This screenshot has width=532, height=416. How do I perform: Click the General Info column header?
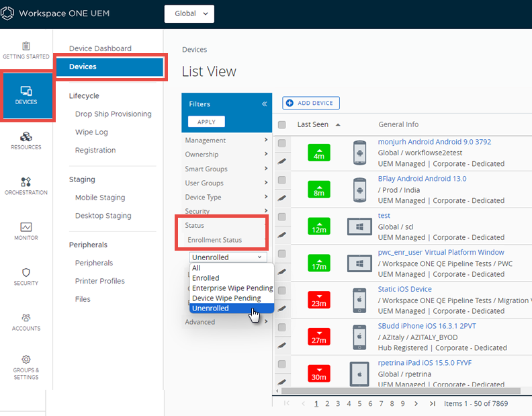398,124
